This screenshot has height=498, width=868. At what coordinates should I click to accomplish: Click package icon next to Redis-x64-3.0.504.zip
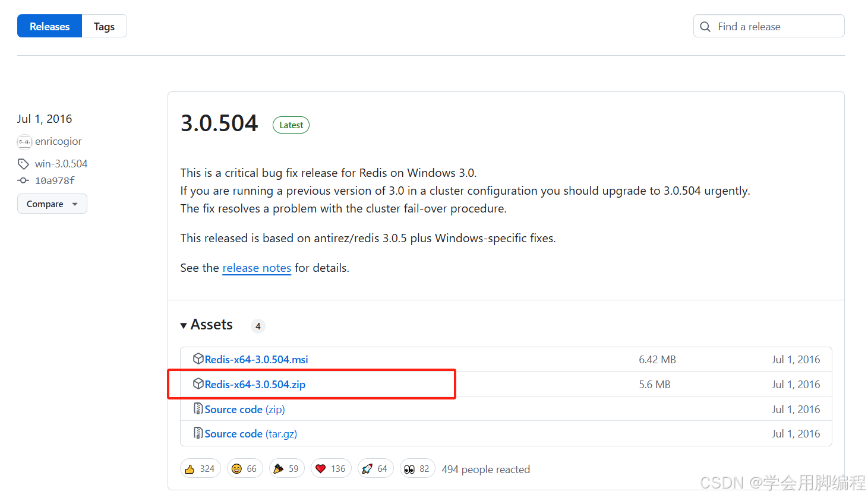198,383
